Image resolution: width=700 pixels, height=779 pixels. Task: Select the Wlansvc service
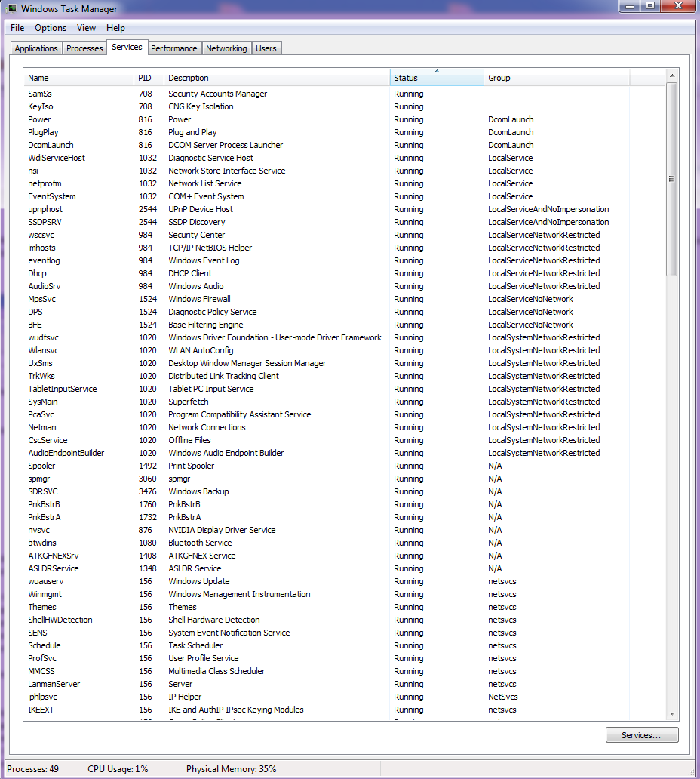tap(344, 351)
